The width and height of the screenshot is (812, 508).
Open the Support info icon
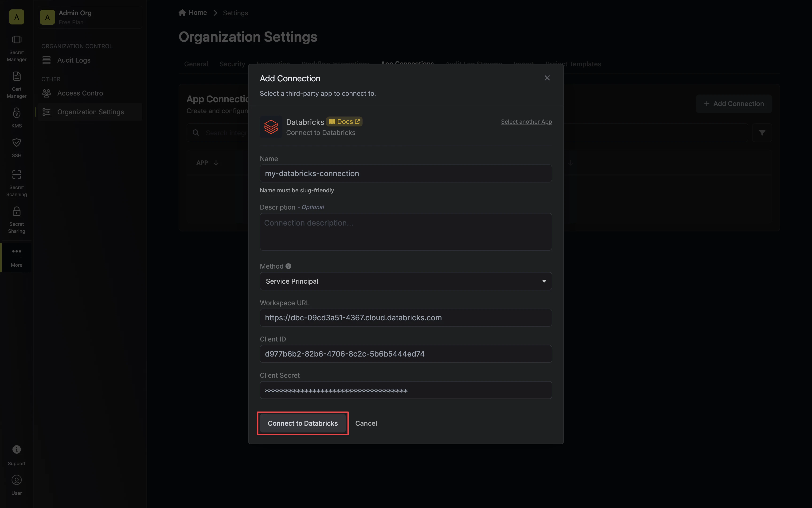pyautogui.click(x=16, y=449)
